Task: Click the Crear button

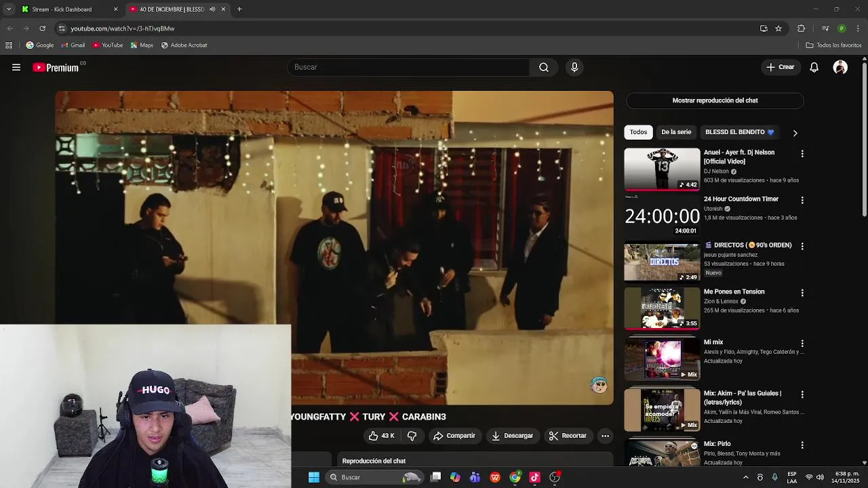Action: click(780, 67)
